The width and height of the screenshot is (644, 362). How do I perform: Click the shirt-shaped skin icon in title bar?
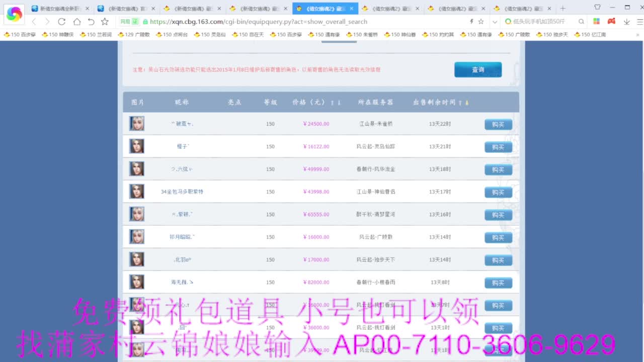click(597, 7)
